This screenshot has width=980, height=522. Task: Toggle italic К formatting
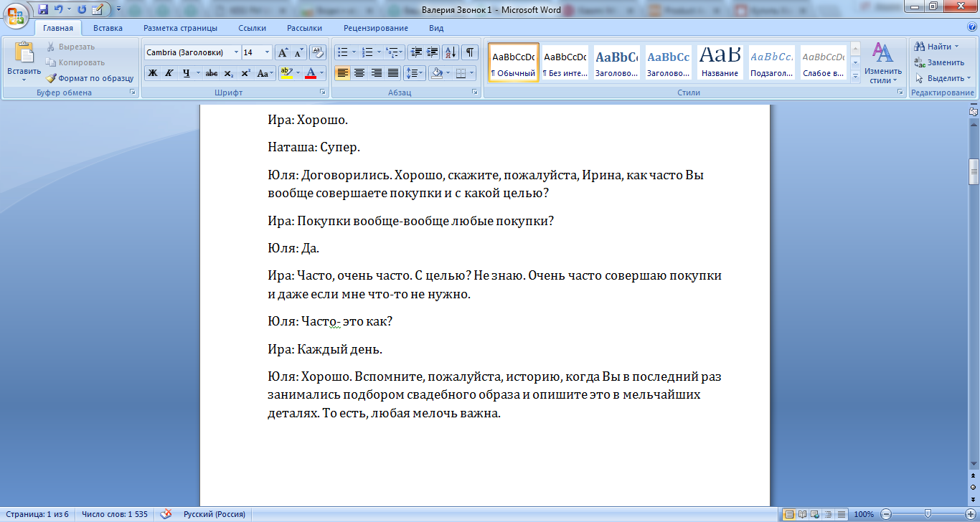pyautogui.click(x=169, y=73)
